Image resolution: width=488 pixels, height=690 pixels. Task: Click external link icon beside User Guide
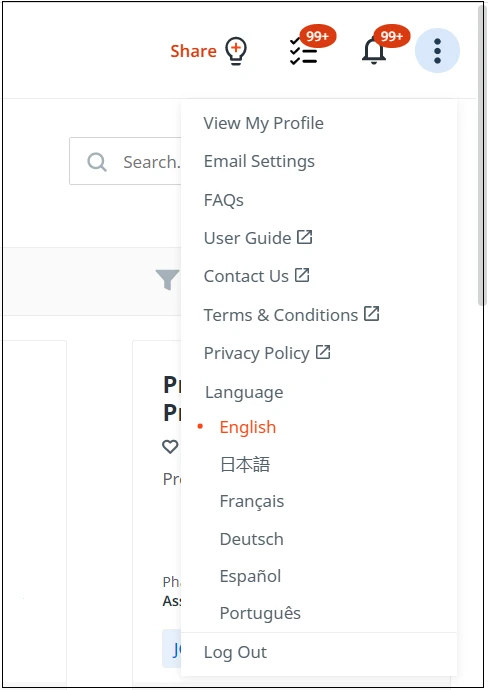point(305,237)
